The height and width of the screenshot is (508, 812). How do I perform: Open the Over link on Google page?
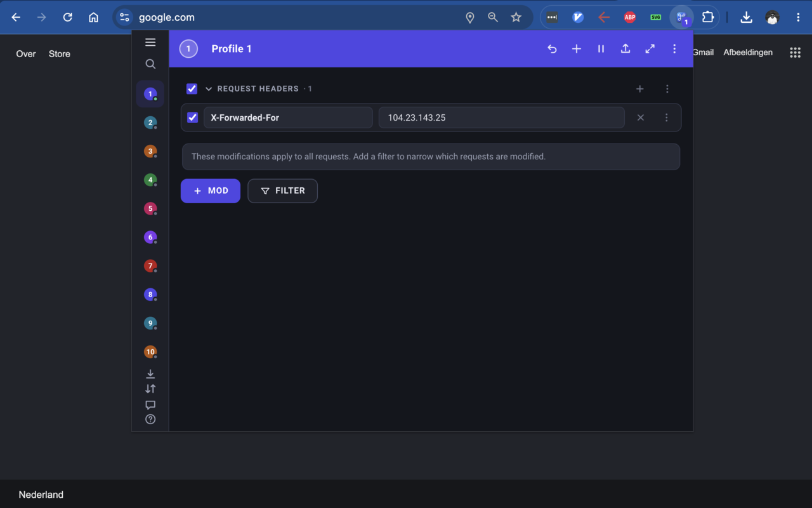click(x=26, y=54)
